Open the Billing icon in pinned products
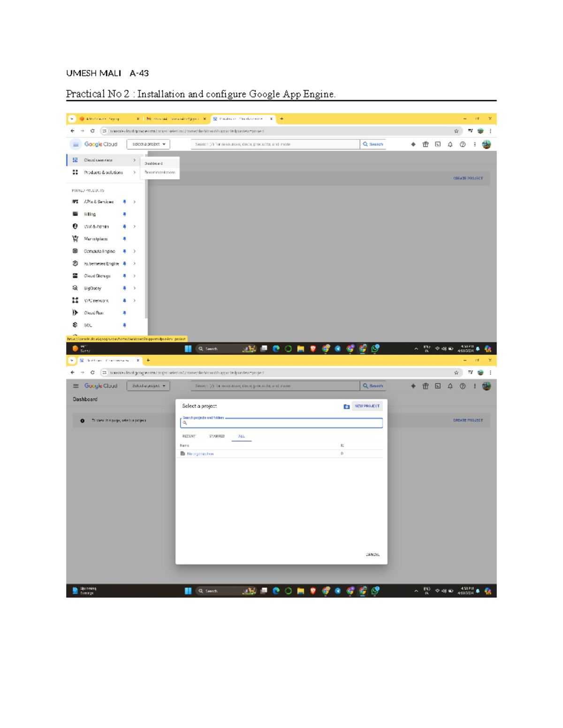The image size is (563, 728). [75, 214]
